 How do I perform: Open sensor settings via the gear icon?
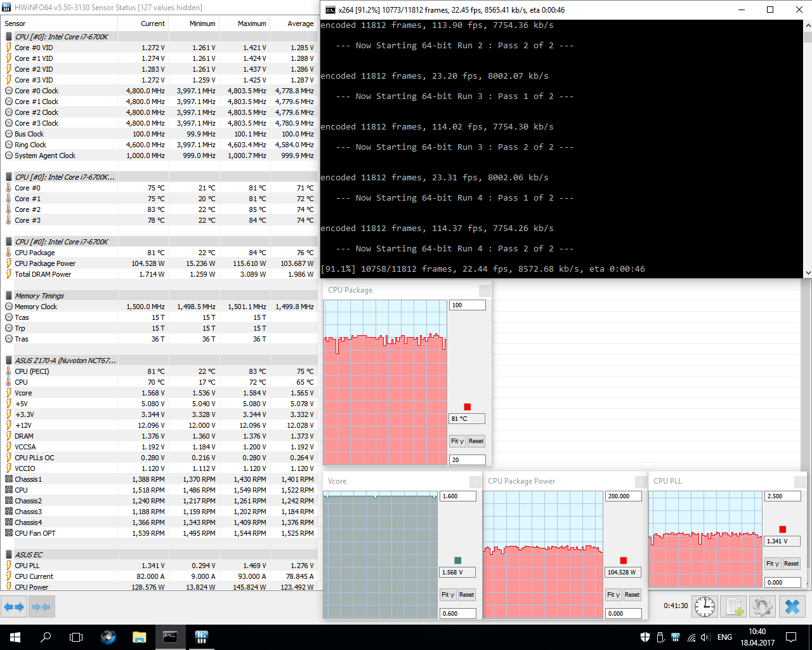762,606
